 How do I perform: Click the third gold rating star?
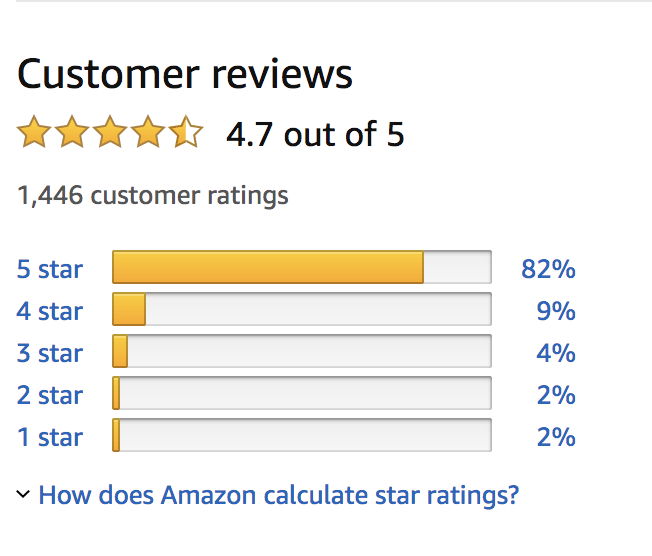pyautogui.click(x=110, y=131)
